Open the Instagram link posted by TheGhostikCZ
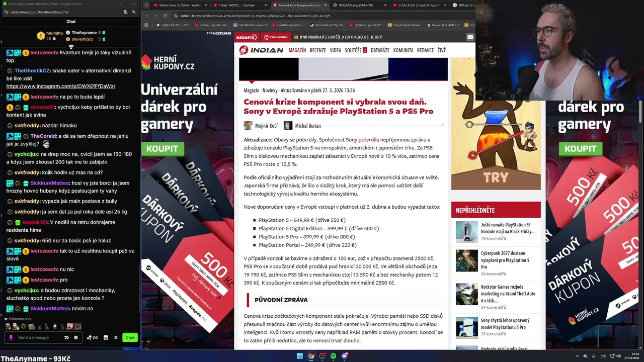This screenshot has height=362, width=644. (x=61, y=86)
